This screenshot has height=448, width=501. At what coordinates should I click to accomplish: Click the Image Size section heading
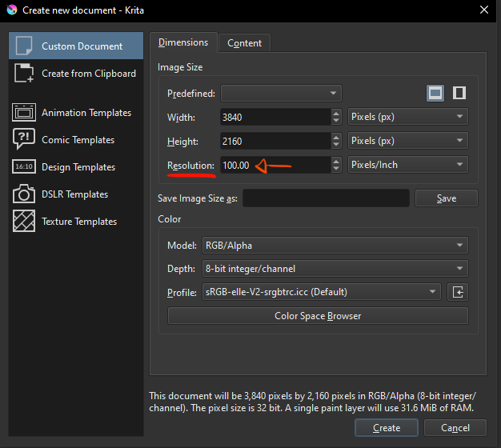(180, 67)
